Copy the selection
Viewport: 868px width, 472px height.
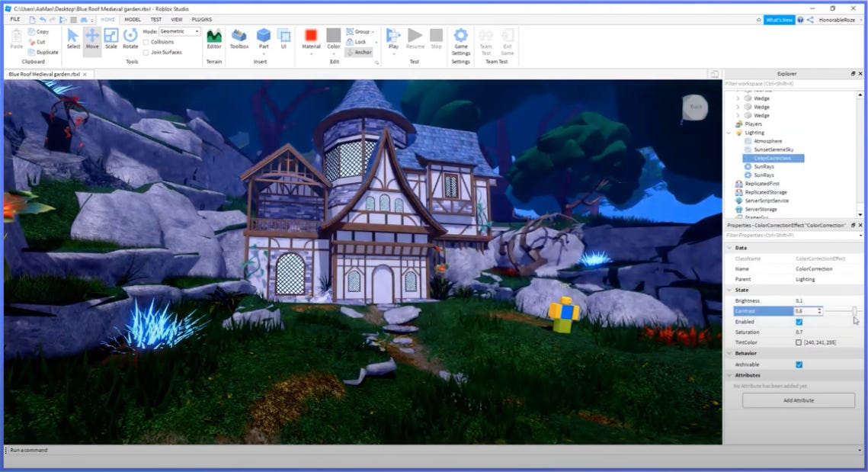point(38,31)
